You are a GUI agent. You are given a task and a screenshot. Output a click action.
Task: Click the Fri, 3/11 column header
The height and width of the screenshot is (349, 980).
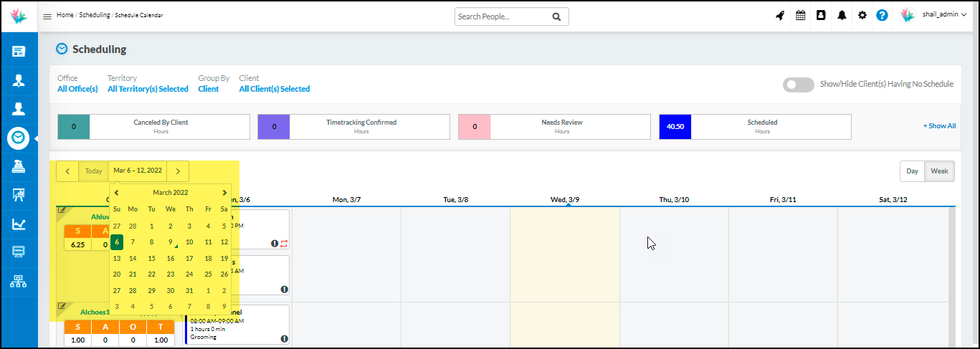click(x=784, y=199)
